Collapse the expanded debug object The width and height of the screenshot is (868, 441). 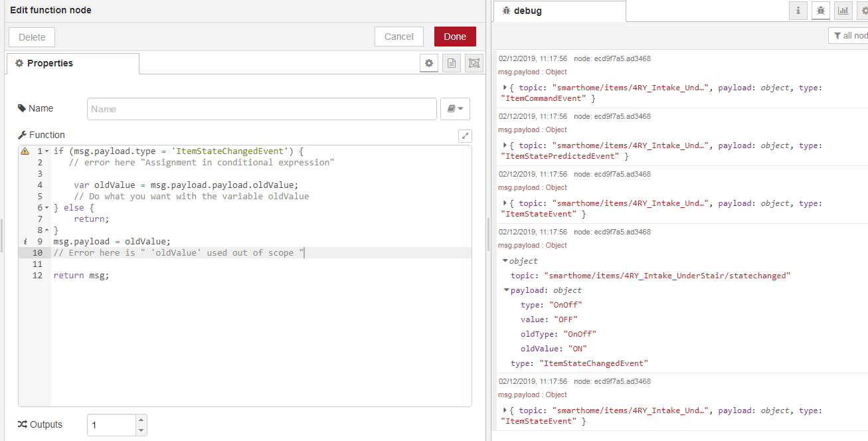[x=505, y=261]
